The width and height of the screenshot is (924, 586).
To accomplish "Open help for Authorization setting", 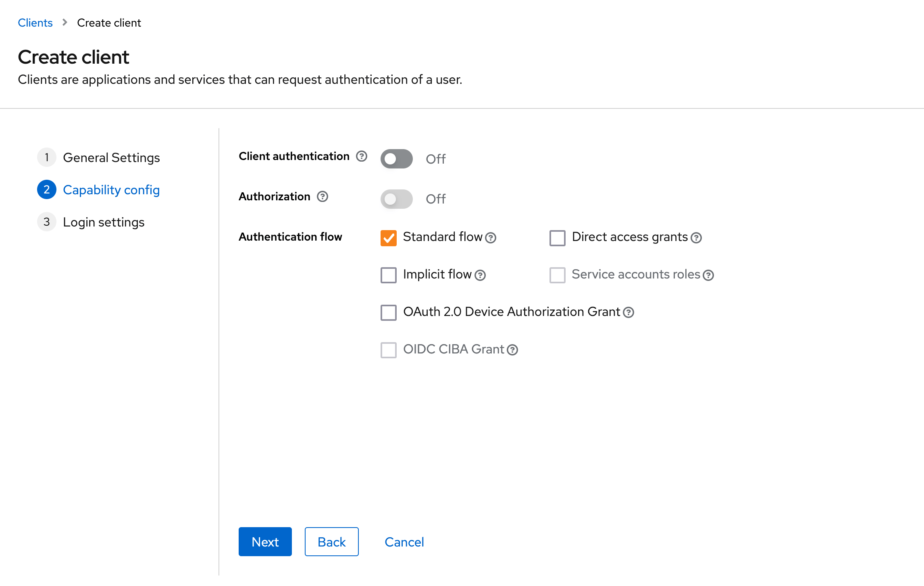I will click(323, 197).
